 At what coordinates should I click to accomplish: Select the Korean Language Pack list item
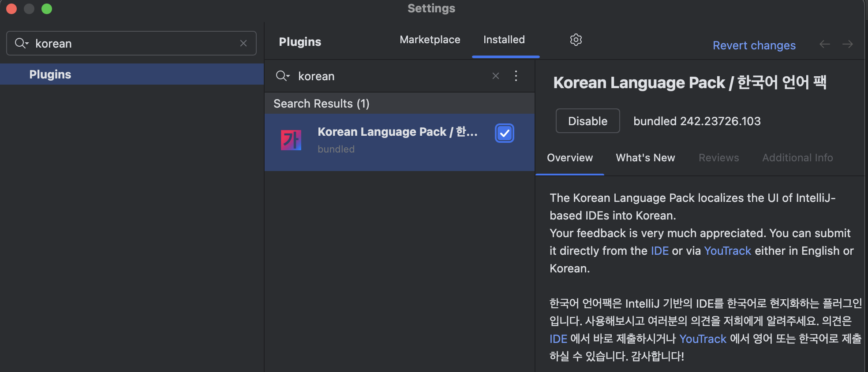pyautogui.click(x=400, y=142)
